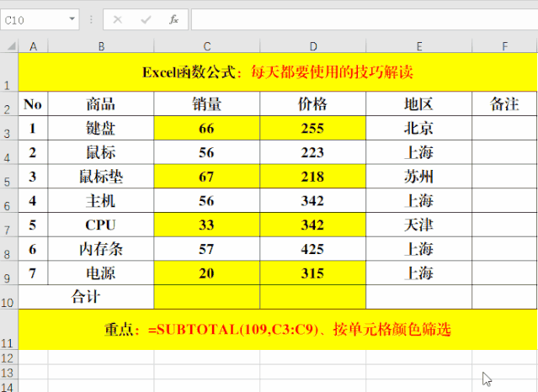Select row 2 header
Image resolution: width=538 pixels, height=392 pixels.
9,103
